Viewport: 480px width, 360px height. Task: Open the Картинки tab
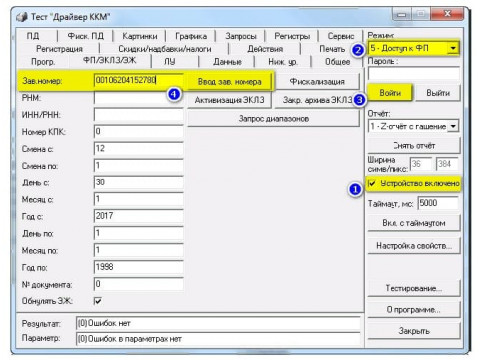[x=140, y=36]
